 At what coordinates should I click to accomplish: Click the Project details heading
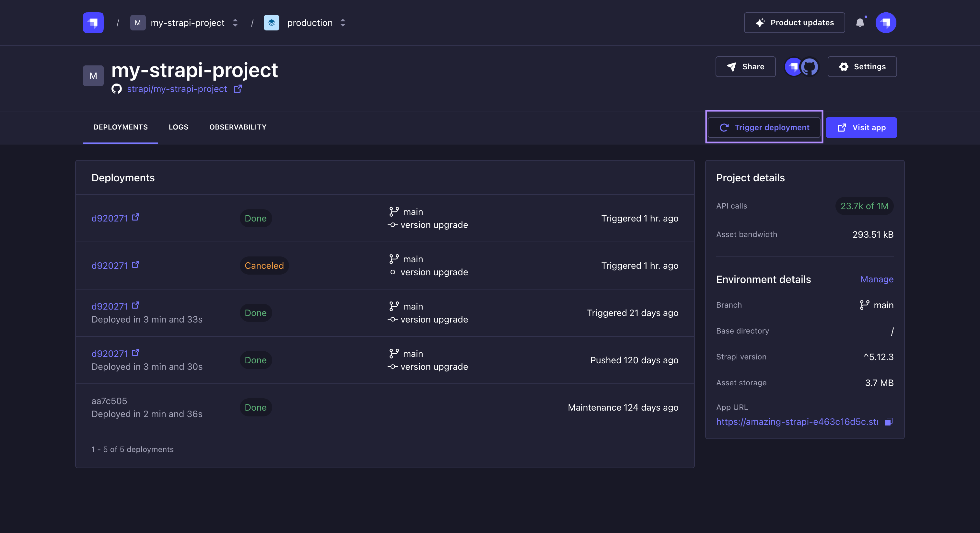(750, 178)
